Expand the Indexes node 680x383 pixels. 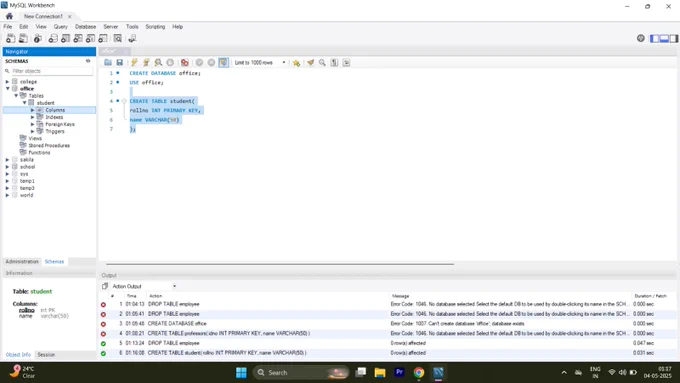tap(32, 117)
